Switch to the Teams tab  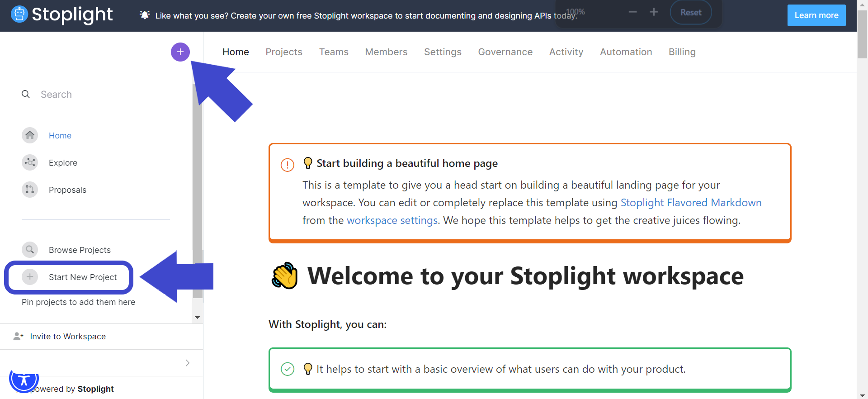(334, 52)
